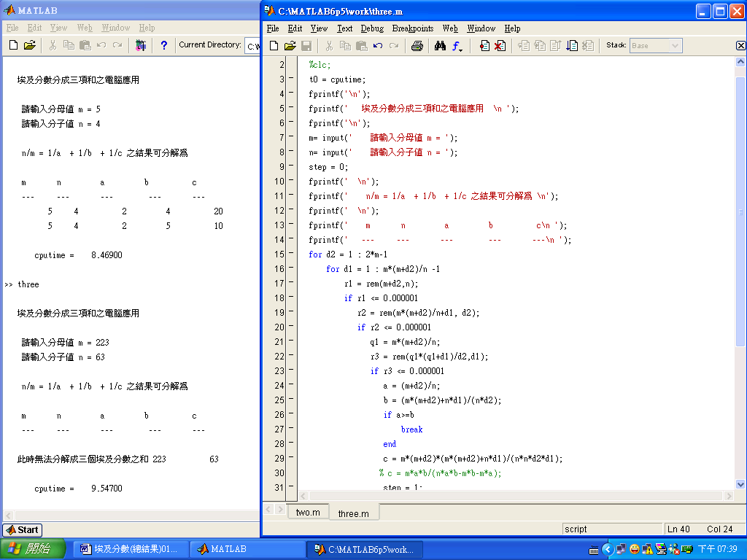Open Edit menu in MATLAB command window

(x=34, y=28)
